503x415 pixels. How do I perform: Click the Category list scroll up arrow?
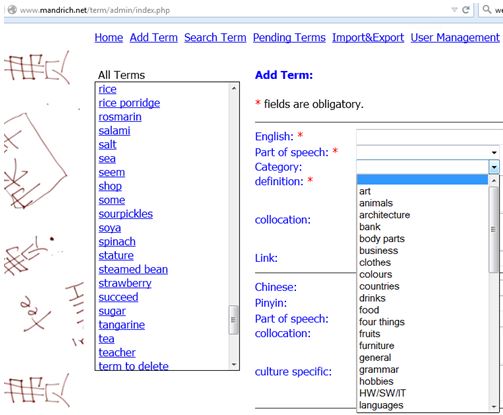point(494,181)
